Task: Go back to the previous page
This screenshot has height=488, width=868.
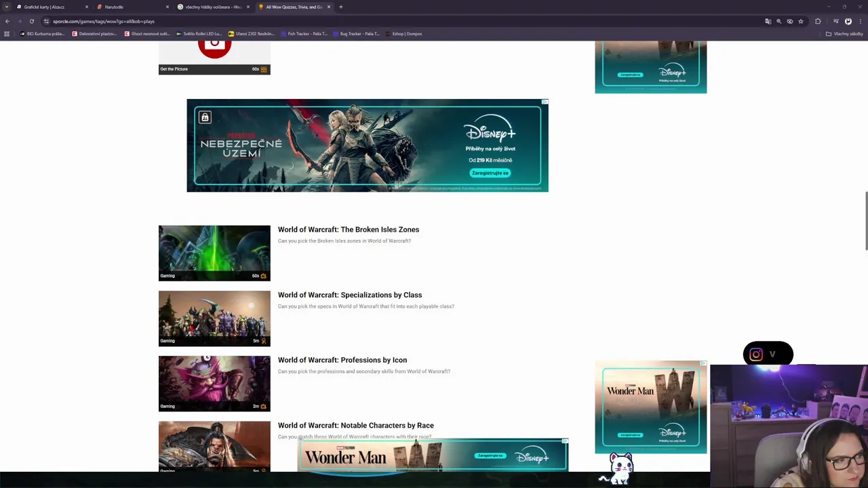Action: click(x=7, y=21)
